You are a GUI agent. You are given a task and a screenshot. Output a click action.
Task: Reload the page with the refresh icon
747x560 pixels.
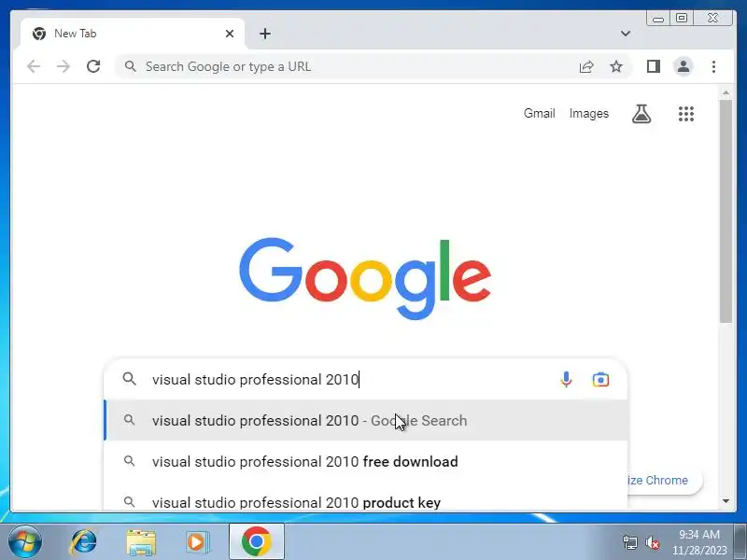click(x=93, y=66)
